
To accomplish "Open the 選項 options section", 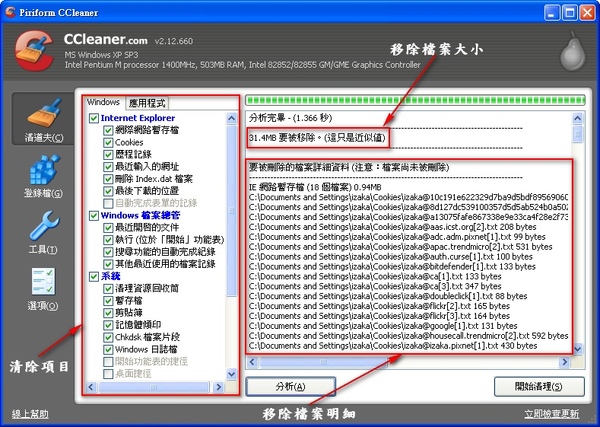I will [43, 289].
